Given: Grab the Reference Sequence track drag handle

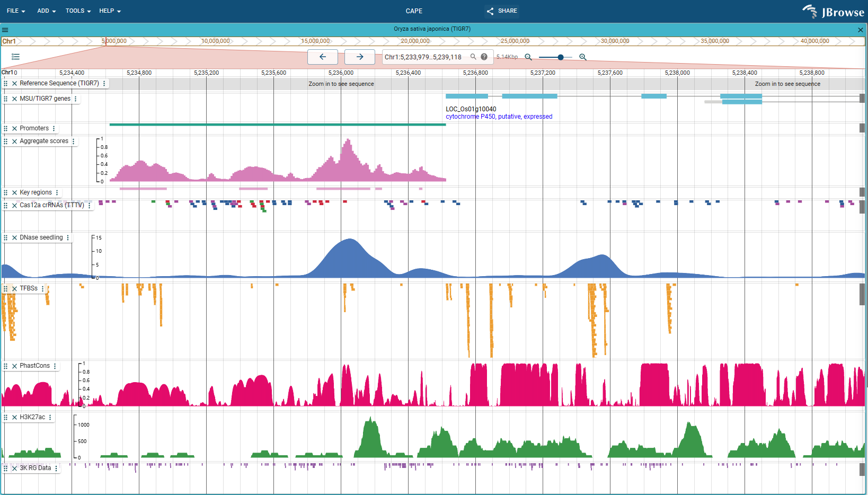Looking at the screenshot, I should (6, 84).
